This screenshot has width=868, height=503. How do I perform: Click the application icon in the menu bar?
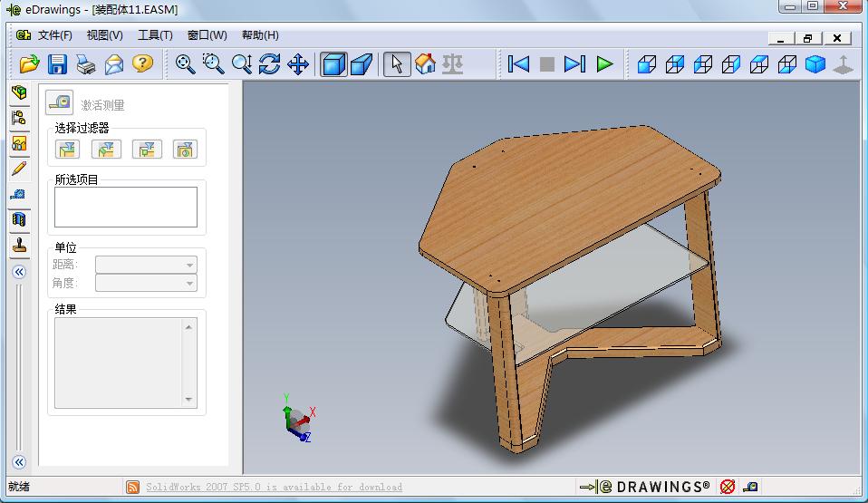pos(24,35)
